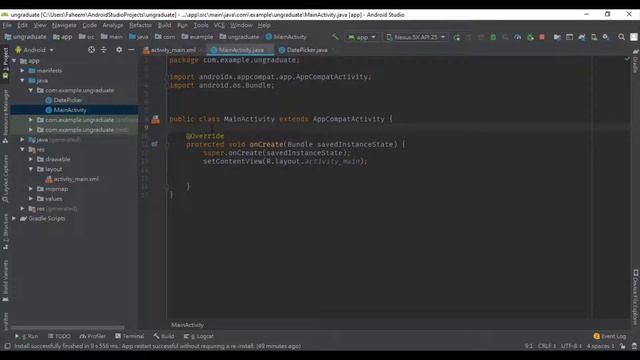Open the Terminal tool window button
Viewport: 640px width, 360px height.
[x=129, y=336]
